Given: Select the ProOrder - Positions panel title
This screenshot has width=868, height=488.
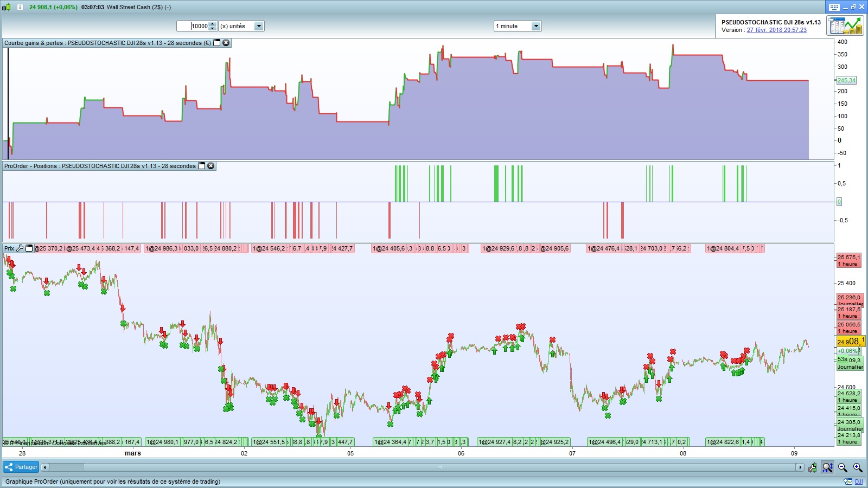Looking at the screenshot, I should click(100, 166).
